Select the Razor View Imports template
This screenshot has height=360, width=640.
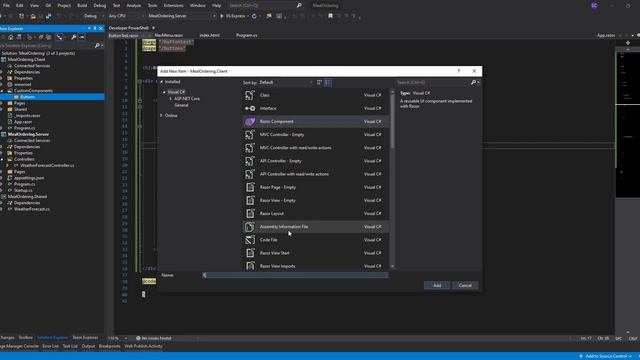point(316,266)
